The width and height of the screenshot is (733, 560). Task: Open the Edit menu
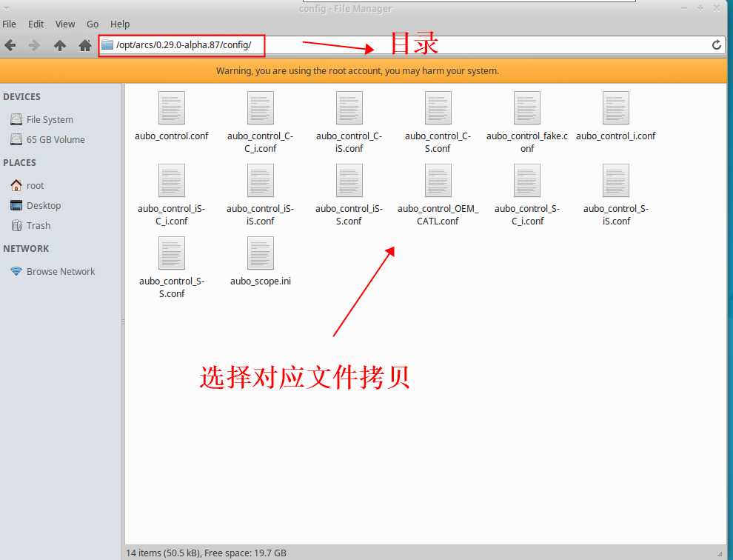[x=36, y=24]
